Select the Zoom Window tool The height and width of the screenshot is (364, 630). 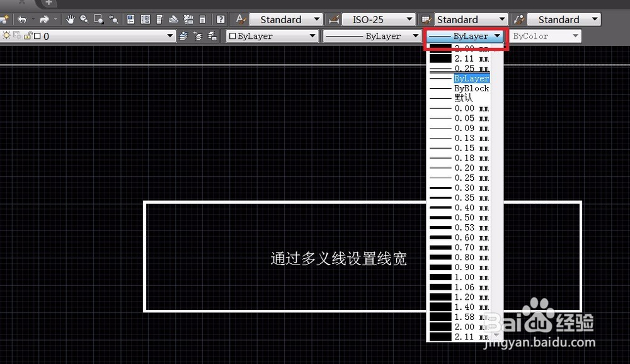(x=98, y=19)
